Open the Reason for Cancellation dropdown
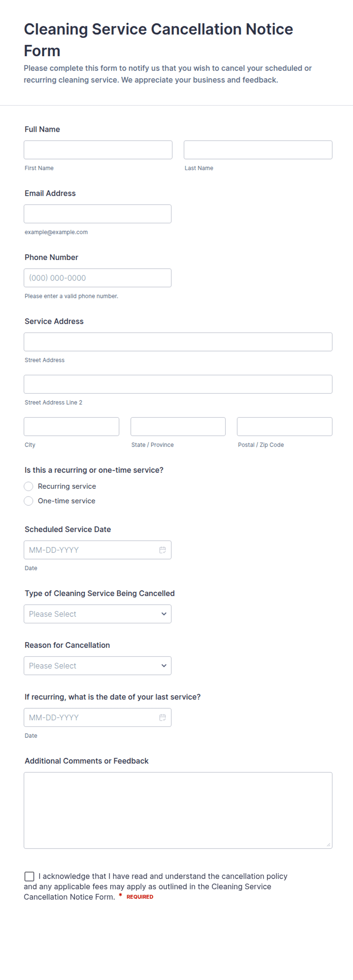The height and width of the screenshot is (980, 353). (98, 665)
